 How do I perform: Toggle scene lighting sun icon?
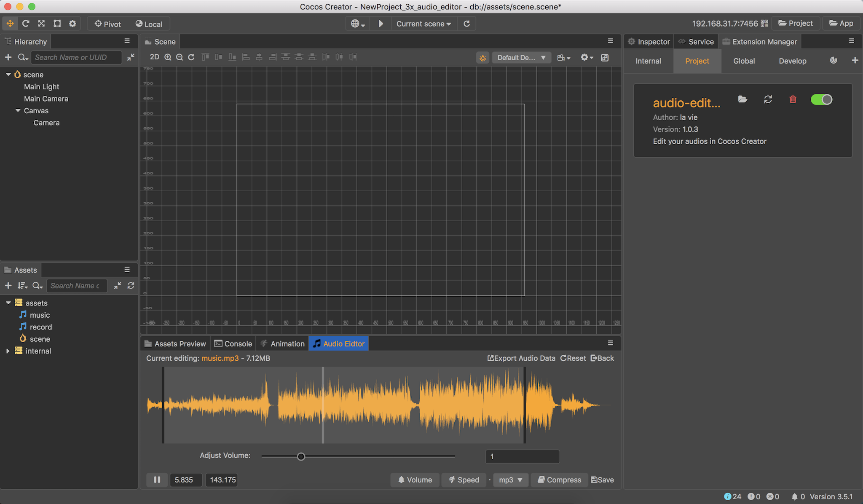coord(482,58)
